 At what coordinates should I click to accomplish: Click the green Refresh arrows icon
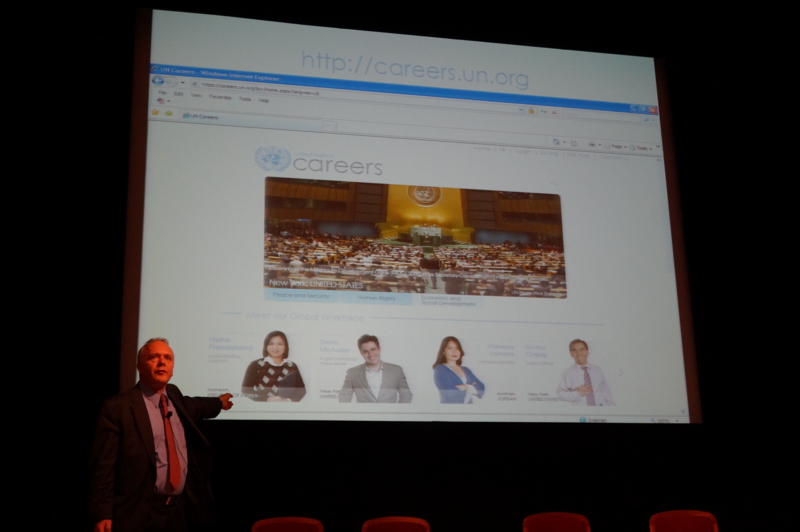click(x=543, y=111)
